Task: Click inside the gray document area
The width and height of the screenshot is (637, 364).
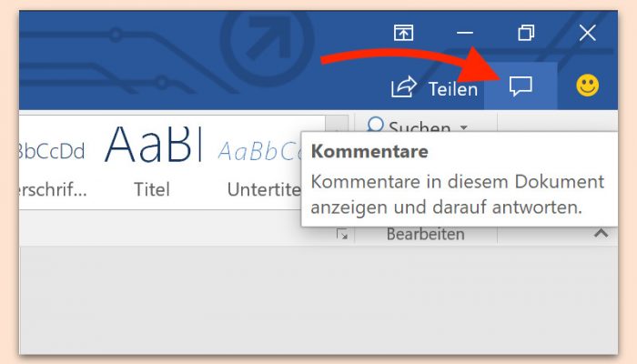Action: point(318,299)
